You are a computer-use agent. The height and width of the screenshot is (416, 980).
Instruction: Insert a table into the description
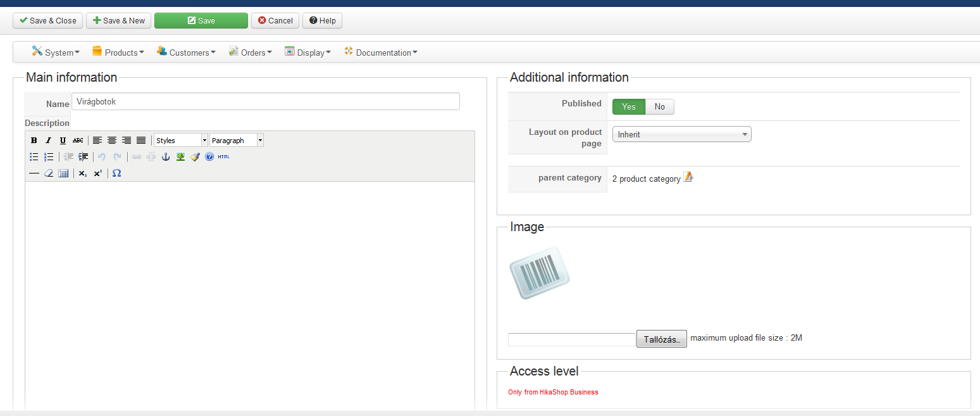point(63,173)
